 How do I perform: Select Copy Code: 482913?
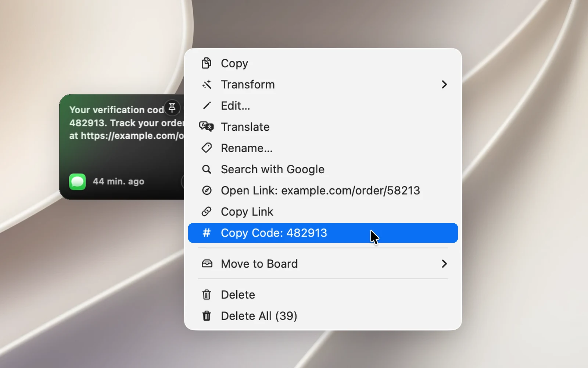tap(323, 233)
